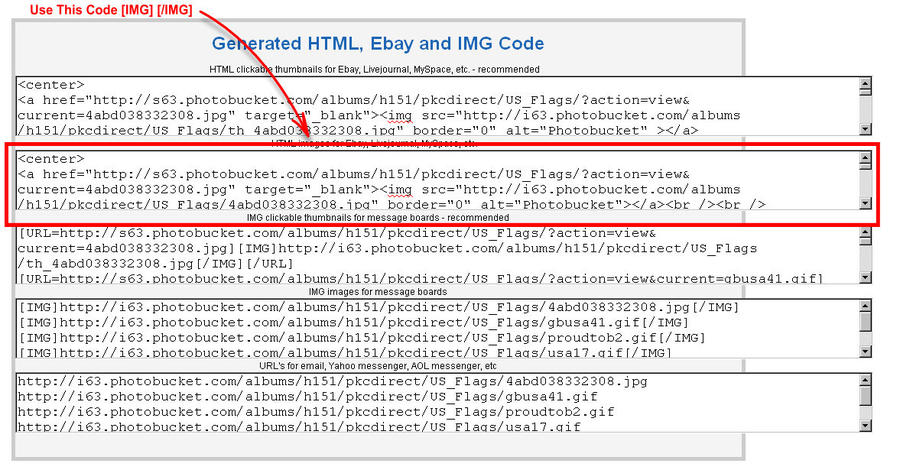Image resolution: width=900 pixels, height=470 pixels.
Task: Click 'URL's for email, Yahoo messenger' label
Action: point(377,366)
